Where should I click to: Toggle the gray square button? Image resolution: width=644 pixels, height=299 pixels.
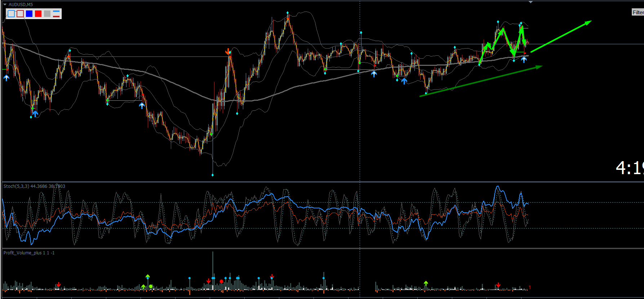47,14
